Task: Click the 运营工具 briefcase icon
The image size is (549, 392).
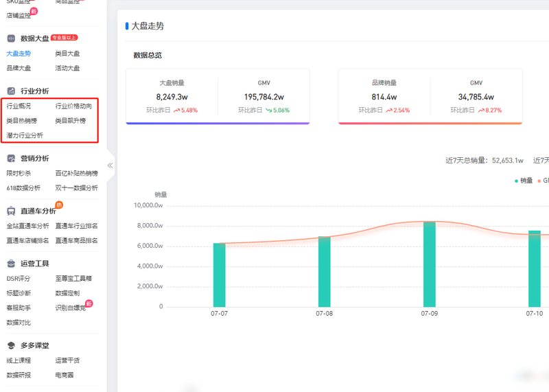Action: tap(11, 264)
